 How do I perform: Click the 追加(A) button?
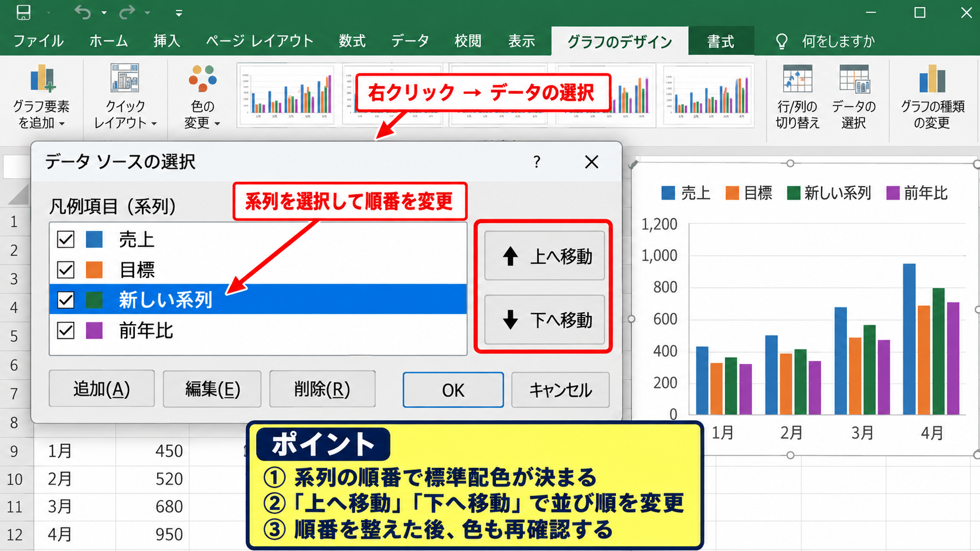click(101, 389)
